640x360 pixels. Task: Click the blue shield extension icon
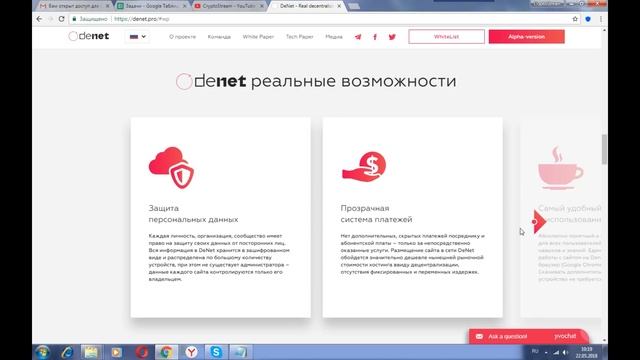588,19
